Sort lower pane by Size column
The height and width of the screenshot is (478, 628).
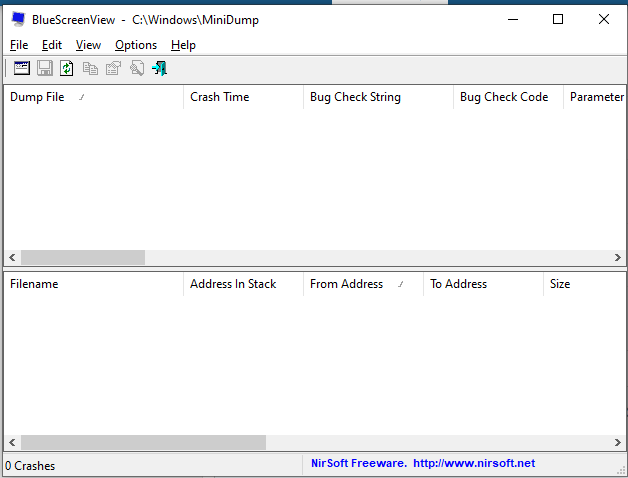[x=584, y=284]
